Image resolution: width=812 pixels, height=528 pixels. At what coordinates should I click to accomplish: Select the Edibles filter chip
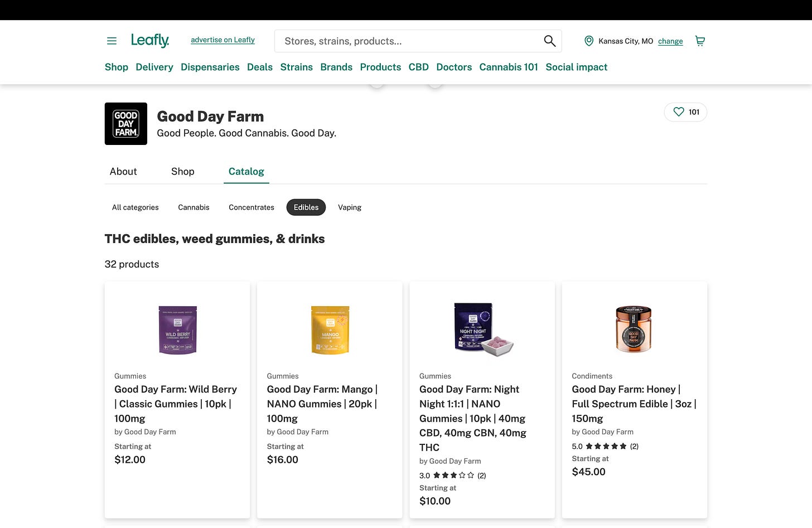click(x=306, y=207)
